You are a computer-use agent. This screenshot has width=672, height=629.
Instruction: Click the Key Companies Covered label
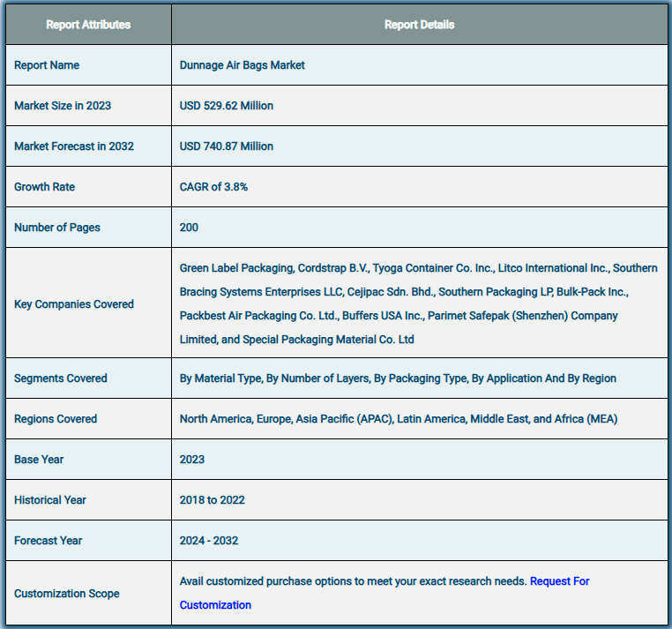pos(74,304)
